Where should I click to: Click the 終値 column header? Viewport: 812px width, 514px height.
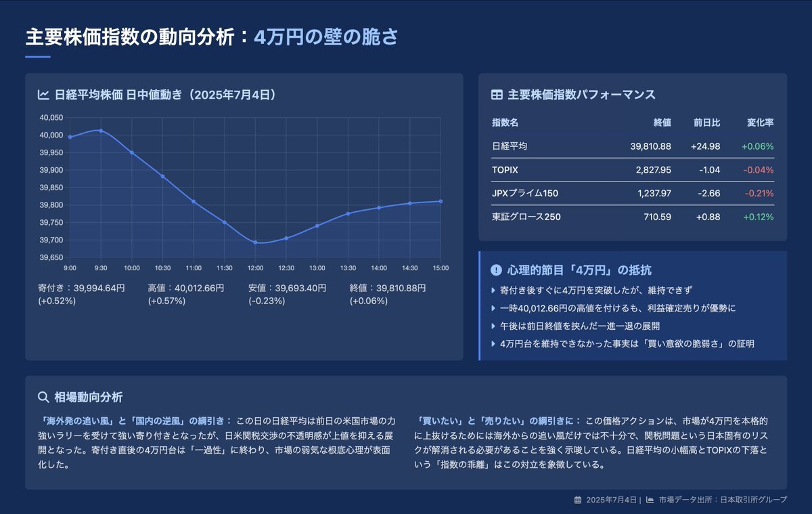662,123
